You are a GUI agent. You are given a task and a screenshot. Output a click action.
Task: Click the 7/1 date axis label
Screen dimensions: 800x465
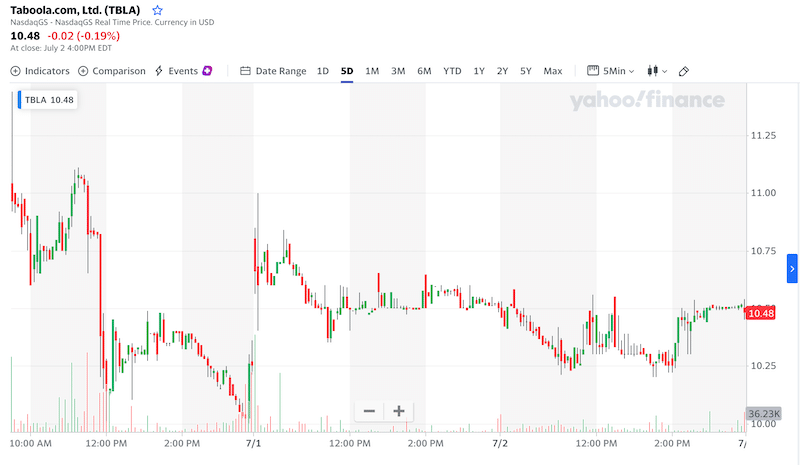click(253, 443)
